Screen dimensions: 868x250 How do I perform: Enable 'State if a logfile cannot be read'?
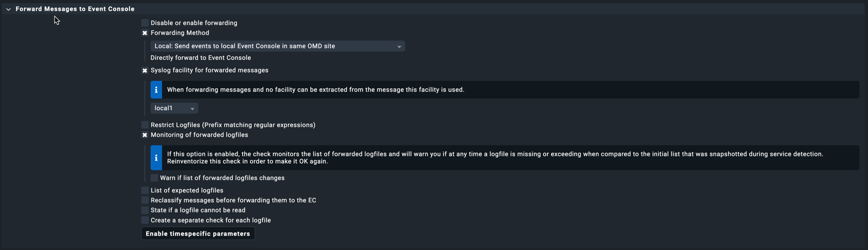coord(145,210)
